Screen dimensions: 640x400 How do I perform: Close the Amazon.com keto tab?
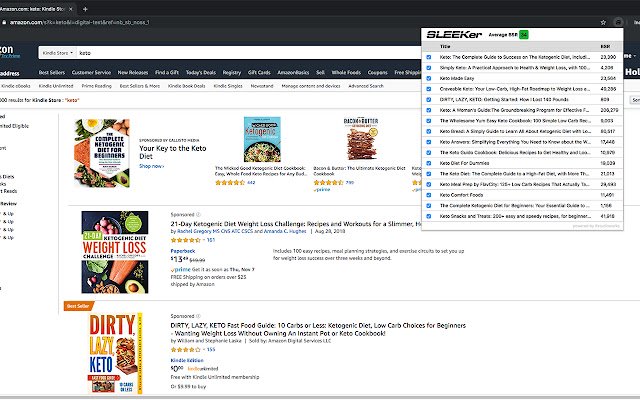[x=71, y=9]
